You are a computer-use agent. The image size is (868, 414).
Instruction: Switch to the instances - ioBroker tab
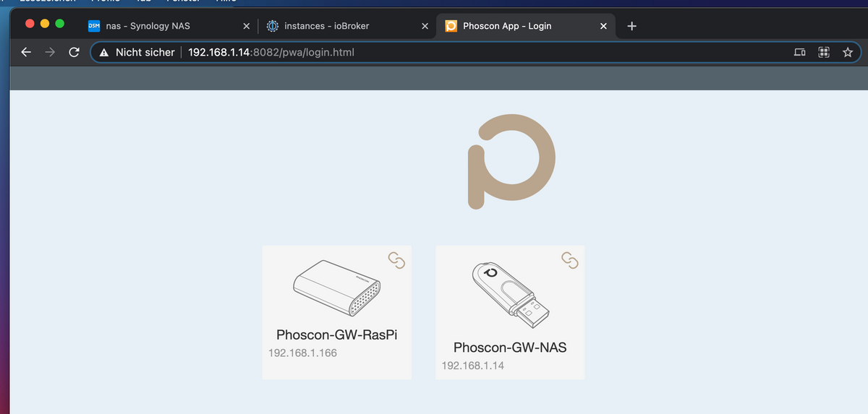click(x=346, y=26)
